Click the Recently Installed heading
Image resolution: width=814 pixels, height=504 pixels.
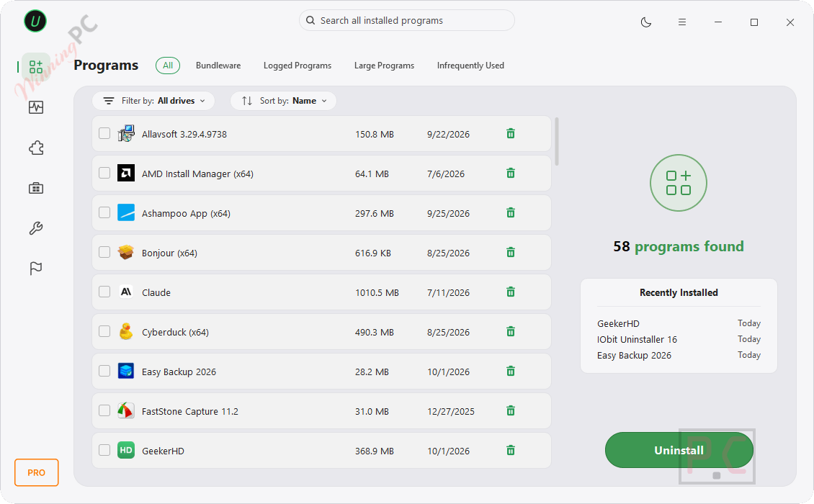click(679, 293)
